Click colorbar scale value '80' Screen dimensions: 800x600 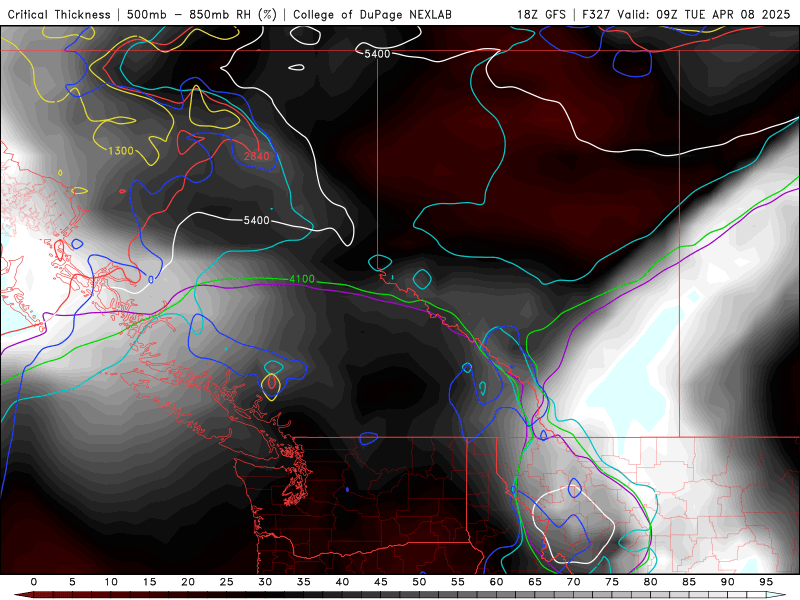pos(651,582)
